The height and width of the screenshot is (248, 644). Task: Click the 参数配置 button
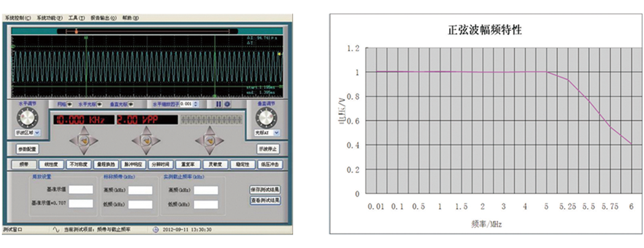pyautogui.click(x=28, y=149)
